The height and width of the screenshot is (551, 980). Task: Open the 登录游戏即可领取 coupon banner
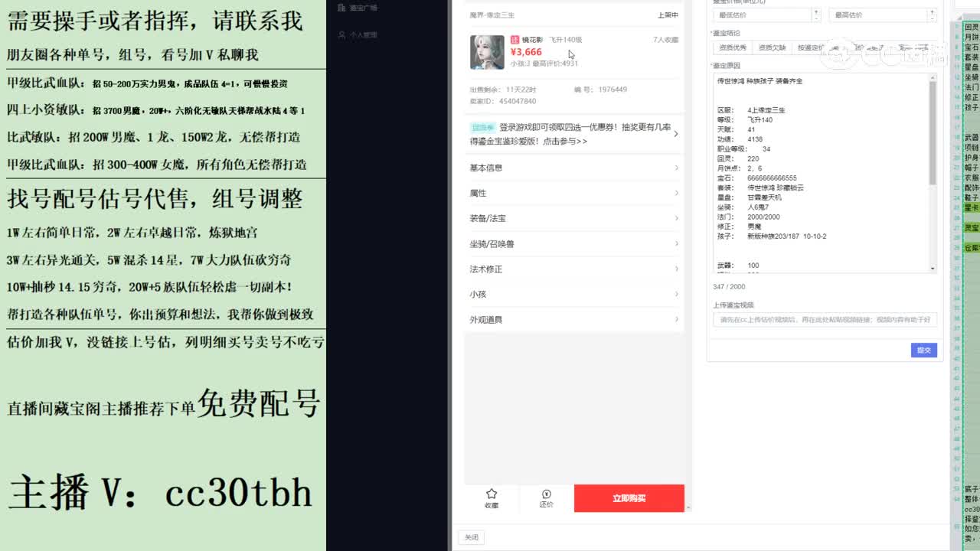tap(573, 134)
